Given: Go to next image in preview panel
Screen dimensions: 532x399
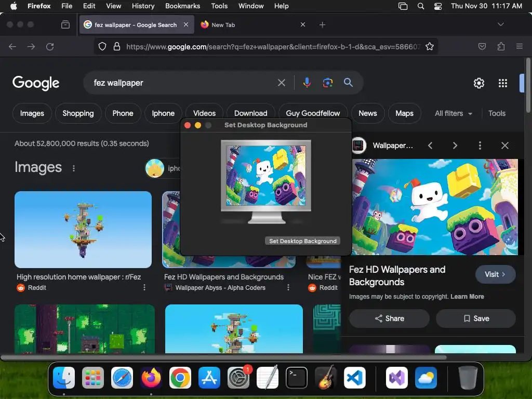Looking at the screenshot, I should (455, 145).
